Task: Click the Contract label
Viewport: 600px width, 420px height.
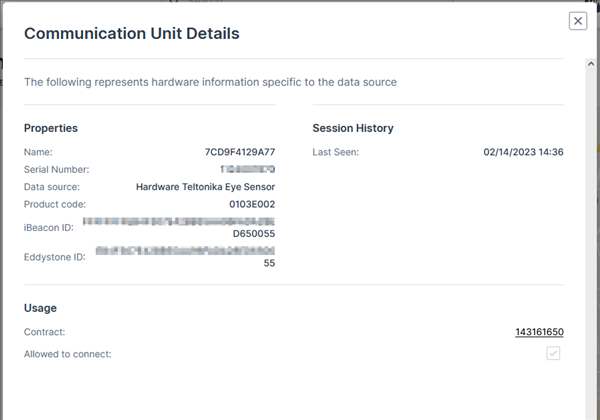Action: click(46, 331)
